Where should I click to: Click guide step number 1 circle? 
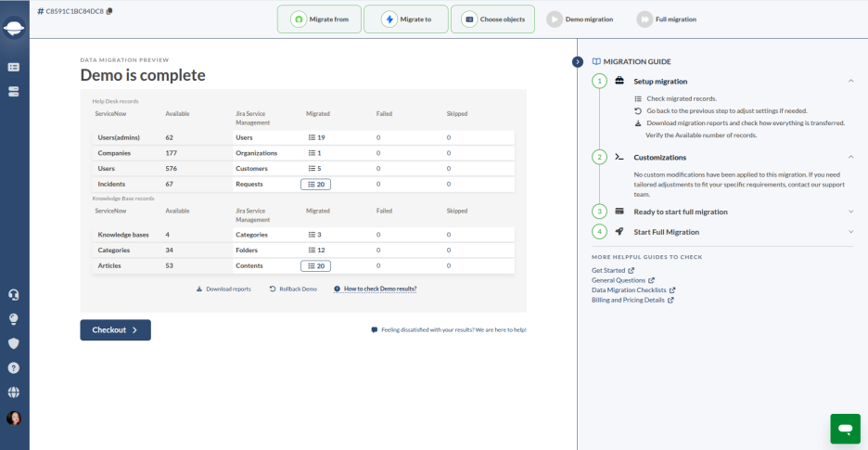pos(599,82)
